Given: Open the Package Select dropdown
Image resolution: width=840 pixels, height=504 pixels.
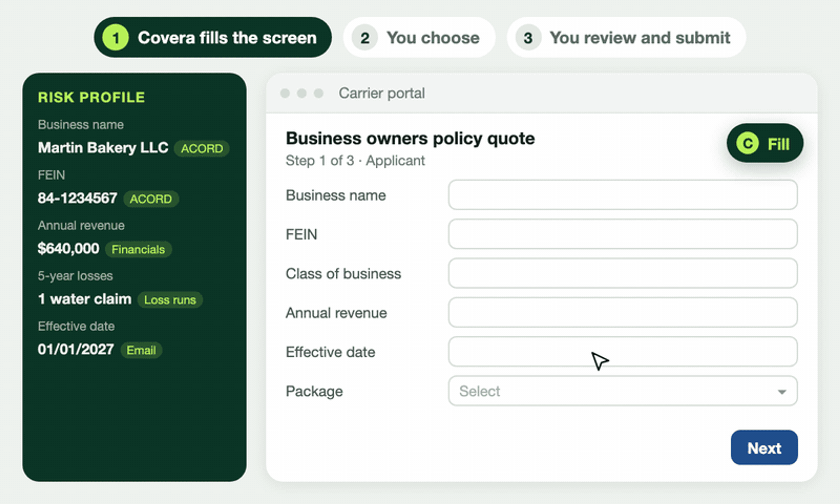Looking at the screenshot, I should click(x=623, y=391).
